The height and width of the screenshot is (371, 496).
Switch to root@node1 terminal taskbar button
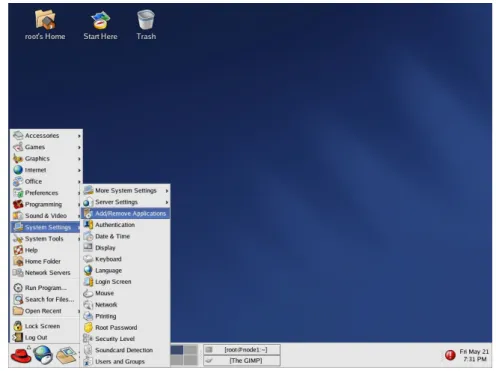tap(242, 350)
